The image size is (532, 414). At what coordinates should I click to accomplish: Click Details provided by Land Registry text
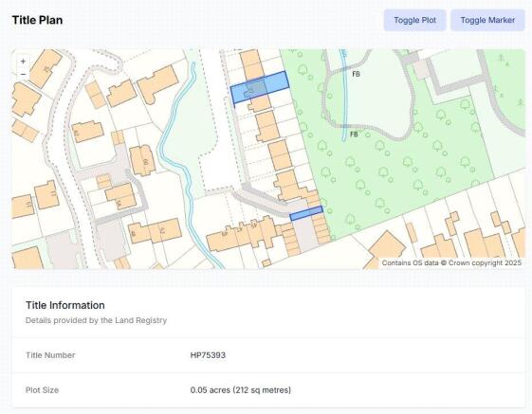96,320
